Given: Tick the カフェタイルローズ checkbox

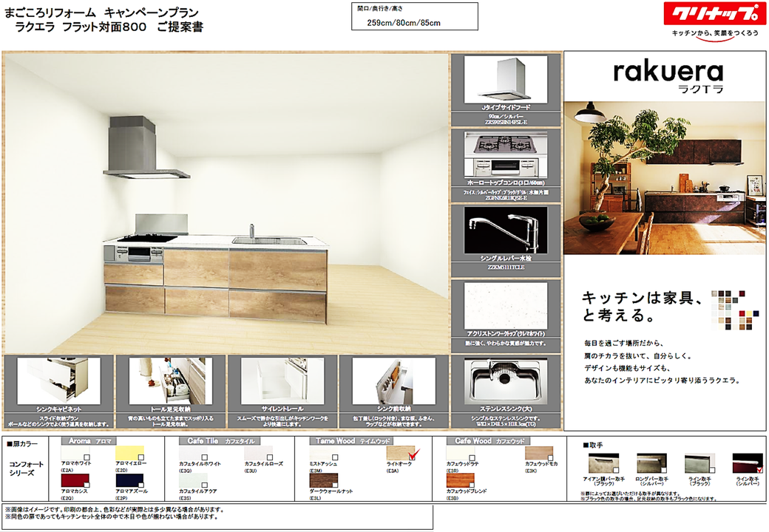Looking at the screenshot, I should click(270, 457).
